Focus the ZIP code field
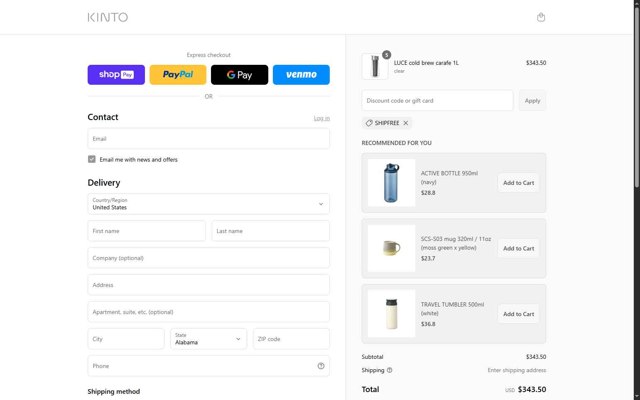Image resolution: width=640 pixels, height=400 pixels. click(x=291, y=339)
